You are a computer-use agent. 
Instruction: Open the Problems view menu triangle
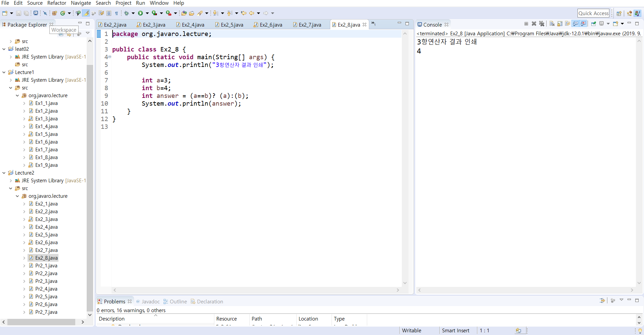pos(621,300)
